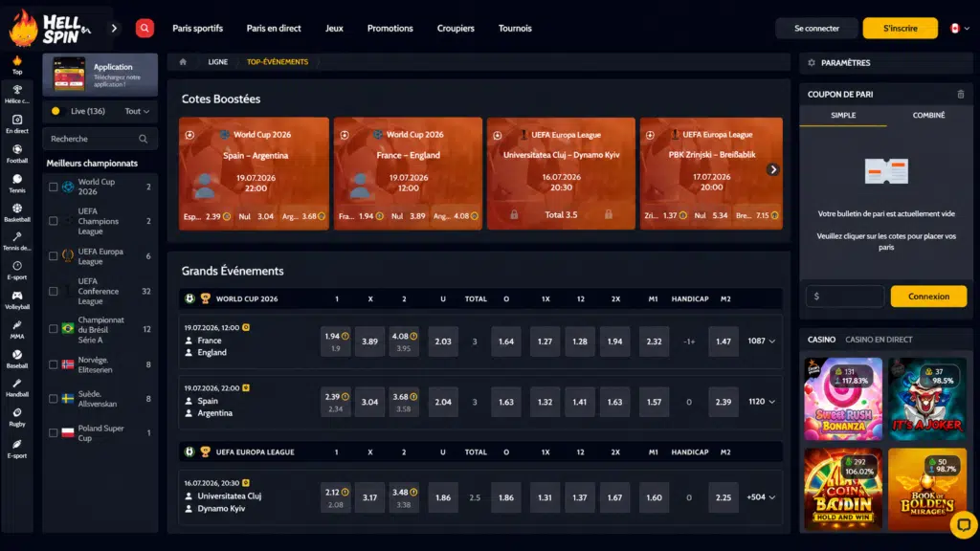This screenshot has height=551, width=980.
Task: Click the magnifier in Recherche field
Action: 144,139
